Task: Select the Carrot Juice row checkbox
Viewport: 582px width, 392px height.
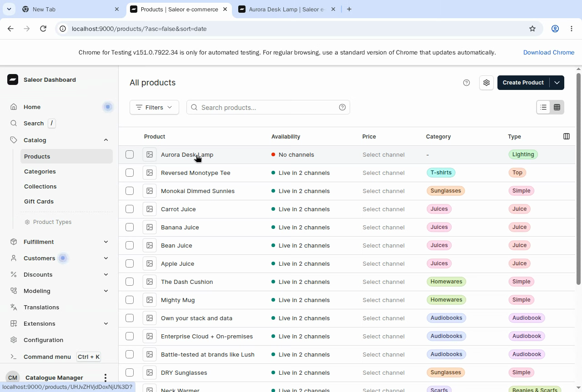Action: [x=130, y=209]
